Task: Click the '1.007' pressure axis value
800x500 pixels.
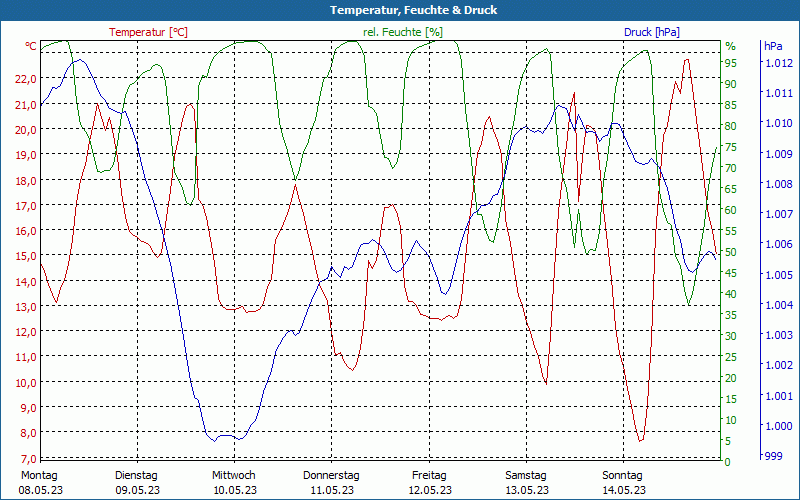Action: [780, 214]
